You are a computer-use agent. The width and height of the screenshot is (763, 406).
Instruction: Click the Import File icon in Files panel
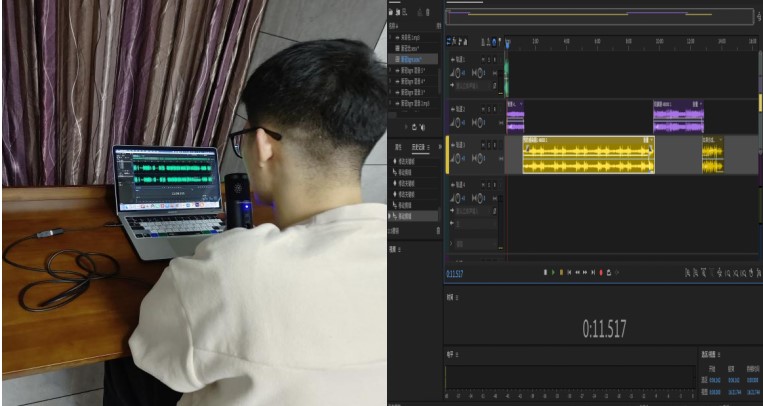398,12
